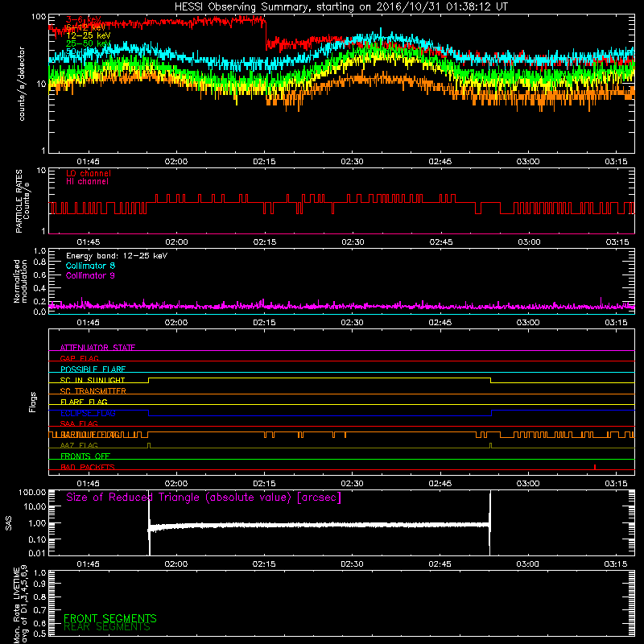Select the SC TRANSMITTER flag label
This screenshot has height=644, width=644.
(93, 391)
